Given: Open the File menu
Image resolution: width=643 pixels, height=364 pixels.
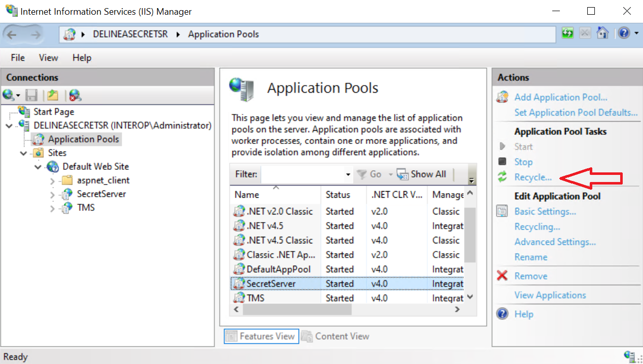Looking at the screenshot, I should click(x=18, y=58).
